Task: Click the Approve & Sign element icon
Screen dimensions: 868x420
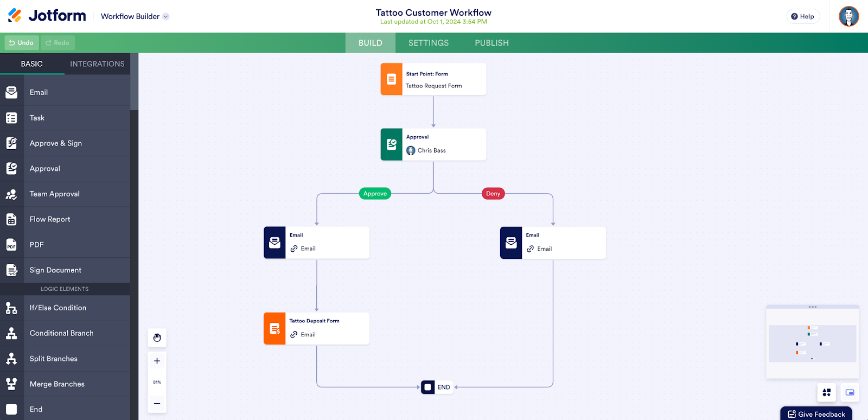Action: 11,143
